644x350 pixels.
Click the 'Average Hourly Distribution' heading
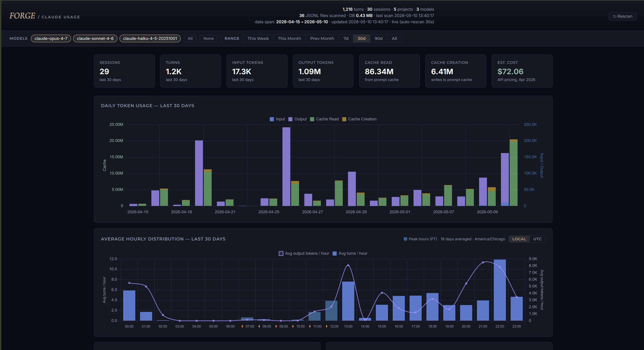pyautogui.click(x=163, y=239)
